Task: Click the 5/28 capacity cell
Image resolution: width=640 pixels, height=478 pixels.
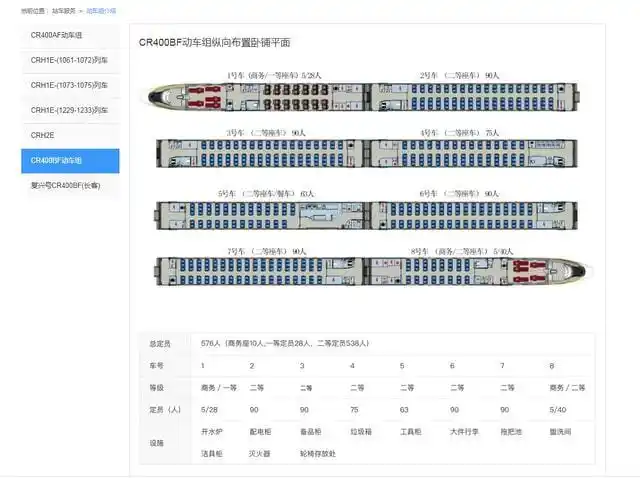Action: click(209, 410)
